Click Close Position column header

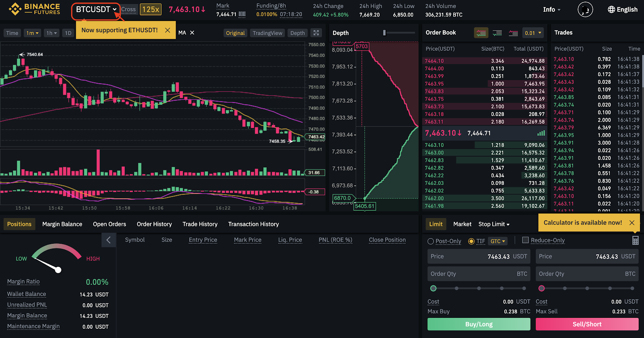387,240
